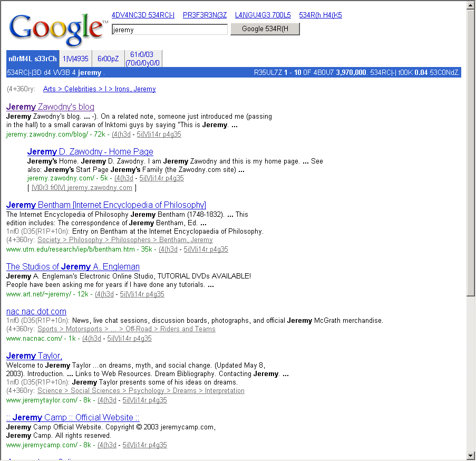Open 'Jeremy Bentham [Internet Encyclopedia of Philosophy]' result

[106, 205]
